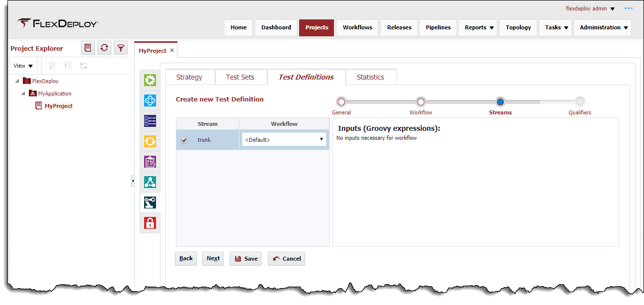Screen dimensions: 644x305
Task: Jump to the Qualifiers wizard step
Action: [x=580, y=102]
